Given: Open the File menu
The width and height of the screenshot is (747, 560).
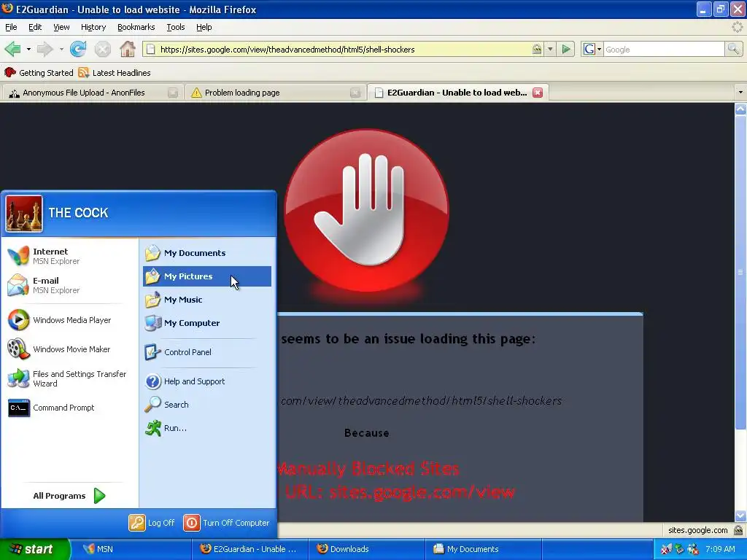Looking at the screenshot, I should 11,27.
